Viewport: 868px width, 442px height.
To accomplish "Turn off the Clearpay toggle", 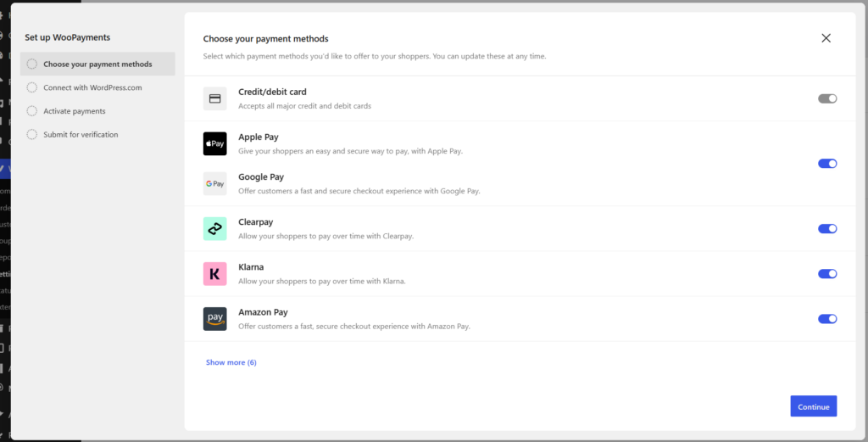I will point(827,229).
